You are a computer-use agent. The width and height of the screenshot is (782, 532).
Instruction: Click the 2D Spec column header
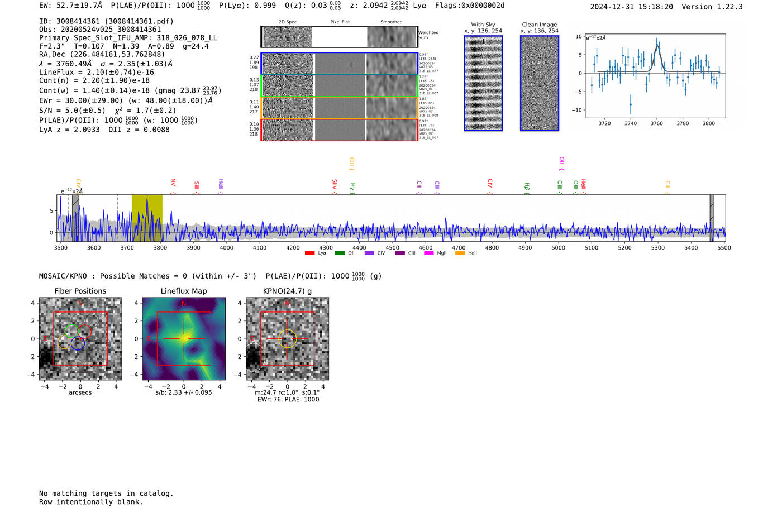288,22
